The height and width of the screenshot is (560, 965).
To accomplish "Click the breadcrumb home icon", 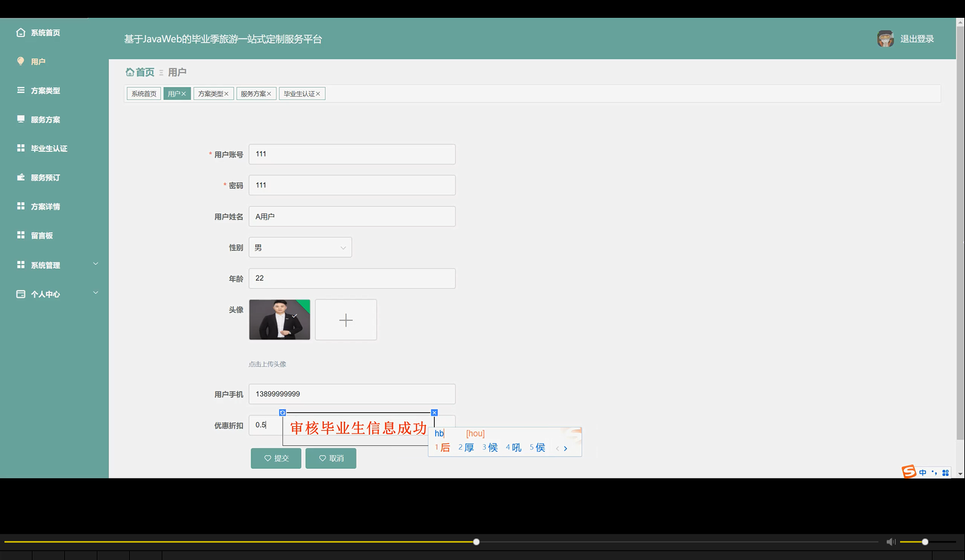I will click(130, 73).
